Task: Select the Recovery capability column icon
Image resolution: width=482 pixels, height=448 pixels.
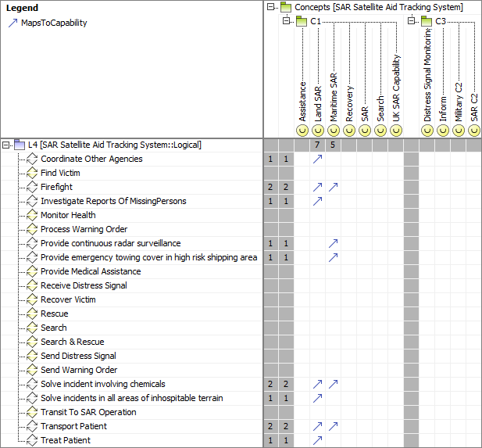Action: [349, 131]
